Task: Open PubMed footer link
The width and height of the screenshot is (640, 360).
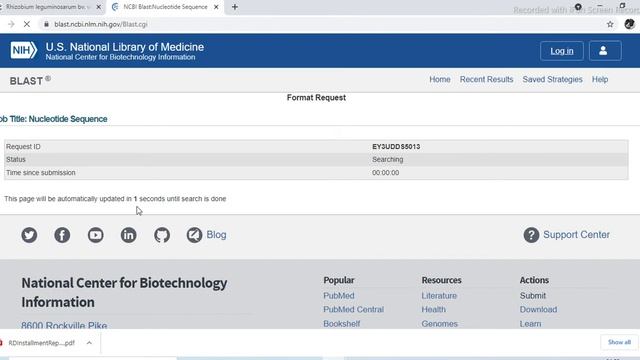Action: 339,296
